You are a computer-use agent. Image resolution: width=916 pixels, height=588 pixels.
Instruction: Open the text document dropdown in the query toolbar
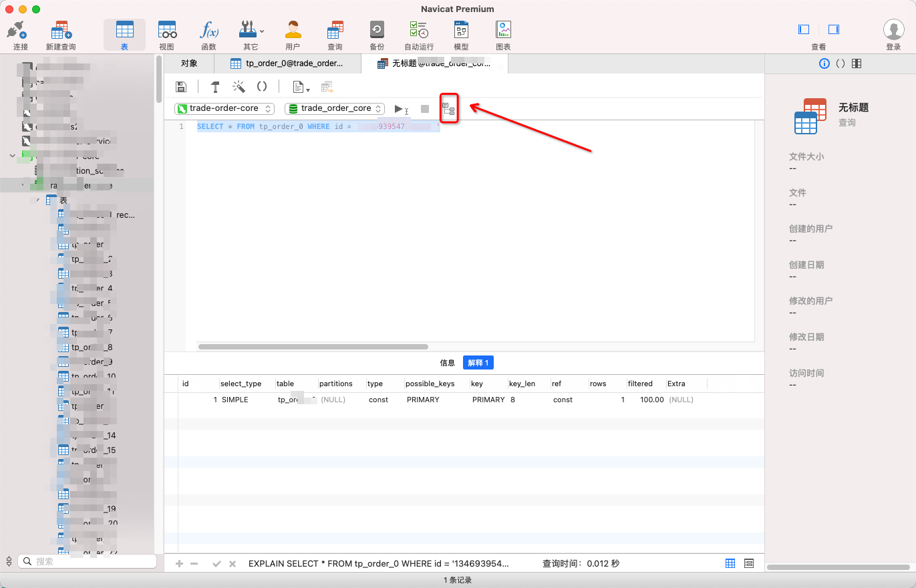tap(302, 87)
